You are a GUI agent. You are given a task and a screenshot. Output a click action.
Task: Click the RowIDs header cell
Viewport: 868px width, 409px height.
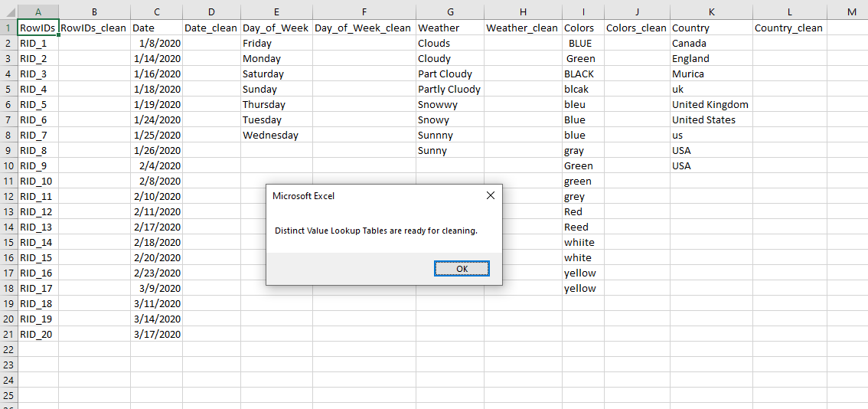click(38, 28)
